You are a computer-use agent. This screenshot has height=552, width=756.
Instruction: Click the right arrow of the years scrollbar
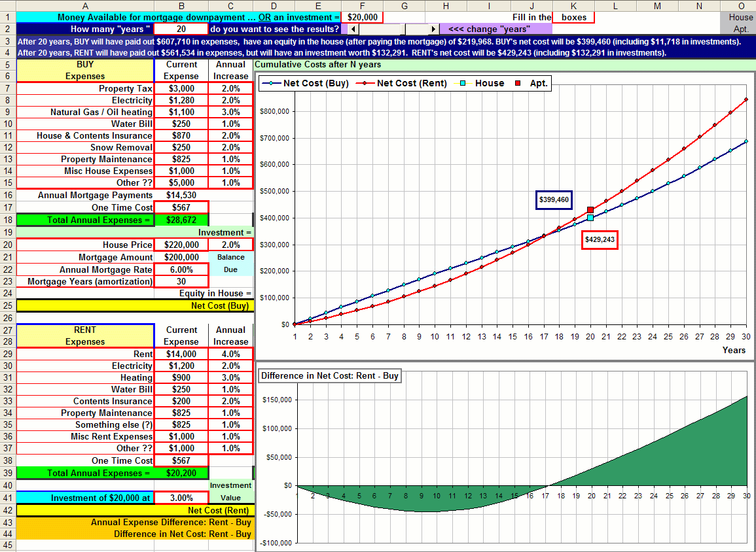click(x=434, y=29)
